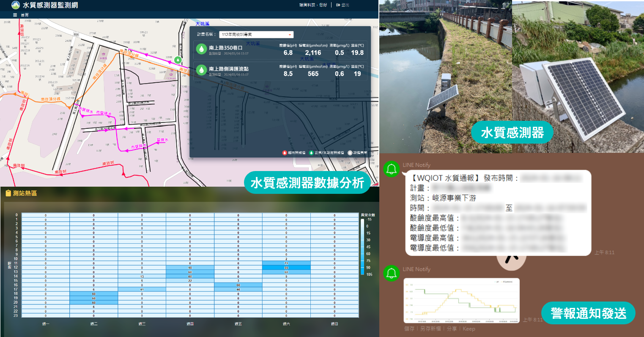Viewport: 644px width, 337px height.
Task: Click the heatmap cell with value 48
Action: (x=190, y=268)
